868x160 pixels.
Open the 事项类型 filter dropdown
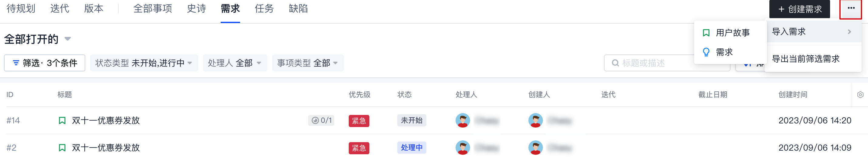point(307,63)
